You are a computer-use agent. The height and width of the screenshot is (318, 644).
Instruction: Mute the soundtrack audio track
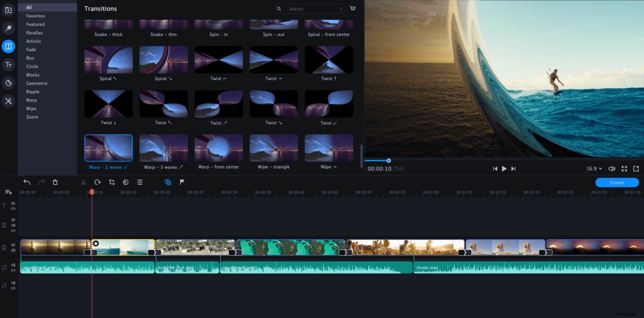13,265
